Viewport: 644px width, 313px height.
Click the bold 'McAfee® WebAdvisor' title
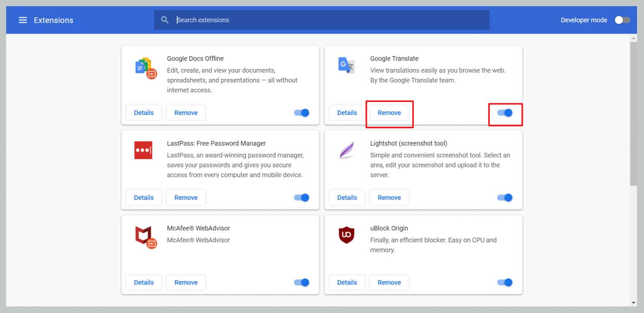click(198, 228)
